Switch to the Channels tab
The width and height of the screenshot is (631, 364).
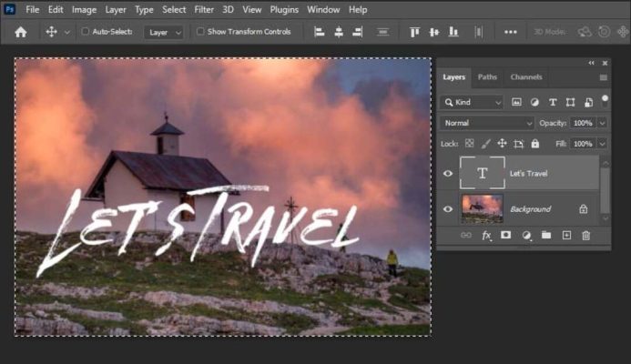(525, 77)
